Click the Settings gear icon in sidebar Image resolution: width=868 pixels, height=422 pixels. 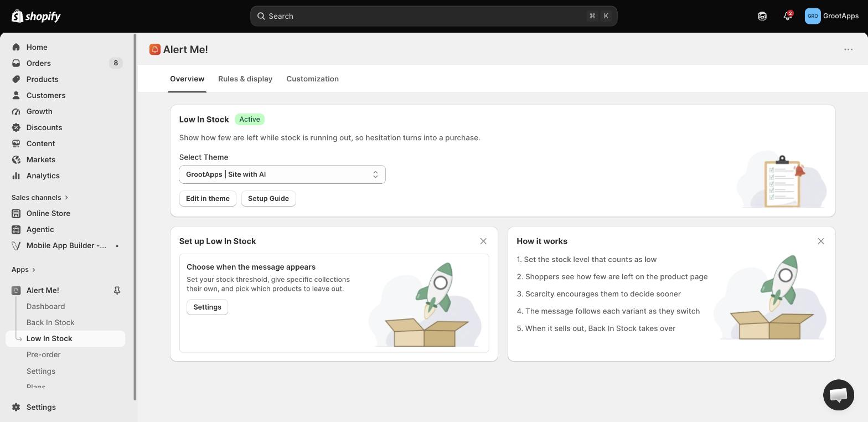(16, 407)
